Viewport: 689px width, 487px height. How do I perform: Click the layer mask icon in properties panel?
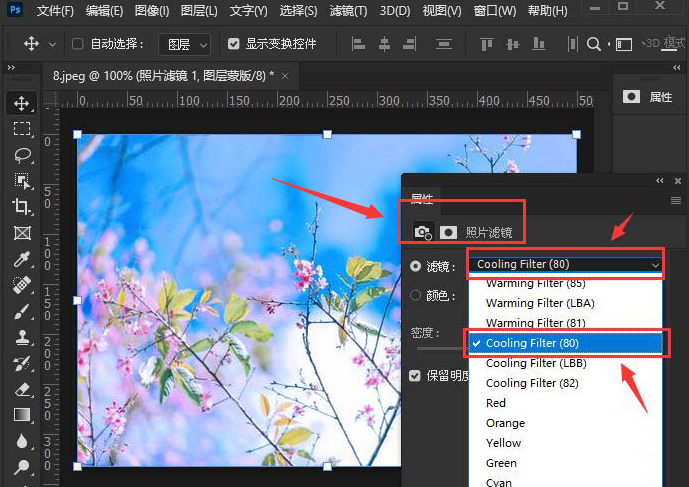448,232
